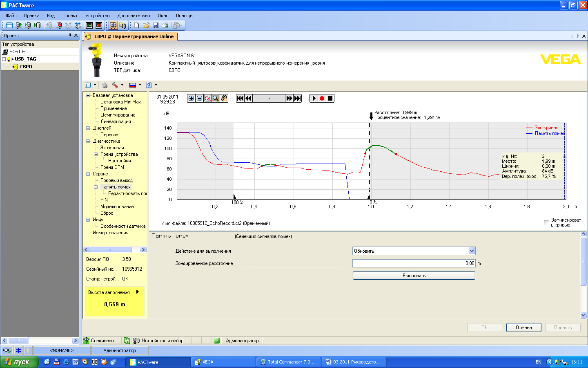Collapse the Тренд устройства node
The height and width of the screenshot is (368, 588).
point(96,154)
